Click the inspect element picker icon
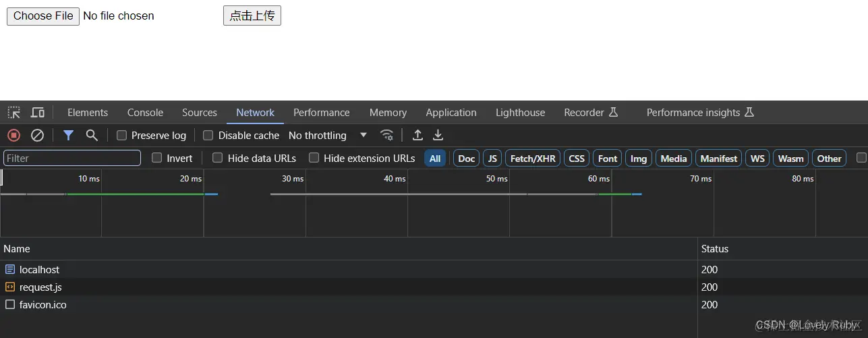 point(14,113)
